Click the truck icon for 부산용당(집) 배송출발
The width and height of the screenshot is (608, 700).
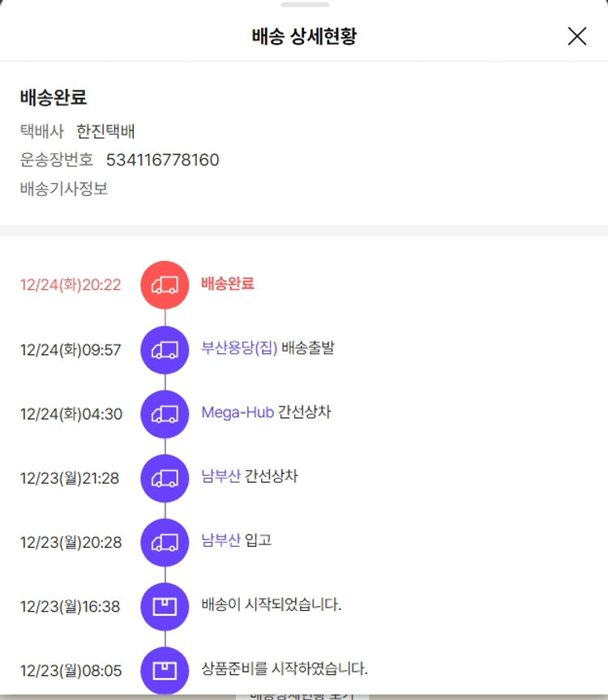click(165, 349)
